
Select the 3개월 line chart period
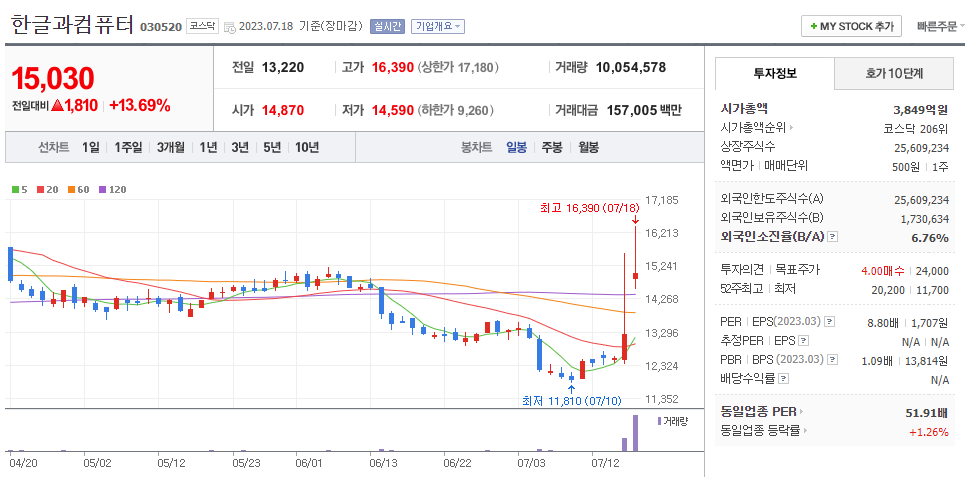[x=170, y=148]
